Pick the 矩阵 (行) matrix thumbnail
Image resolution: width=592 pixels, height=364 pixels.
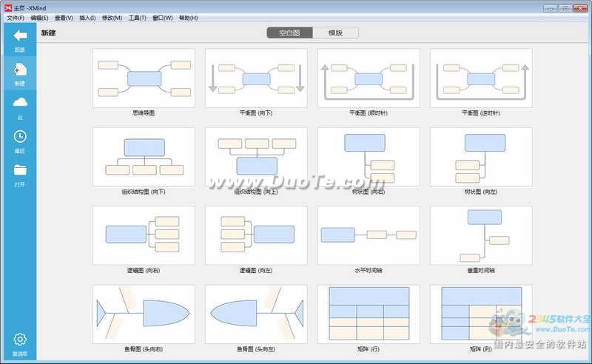coord(369,314)
